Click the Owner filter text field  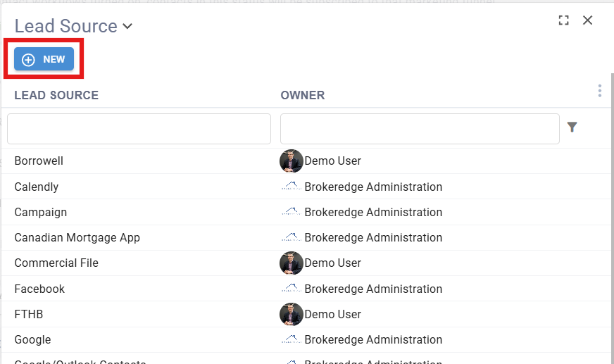(420, 129)
